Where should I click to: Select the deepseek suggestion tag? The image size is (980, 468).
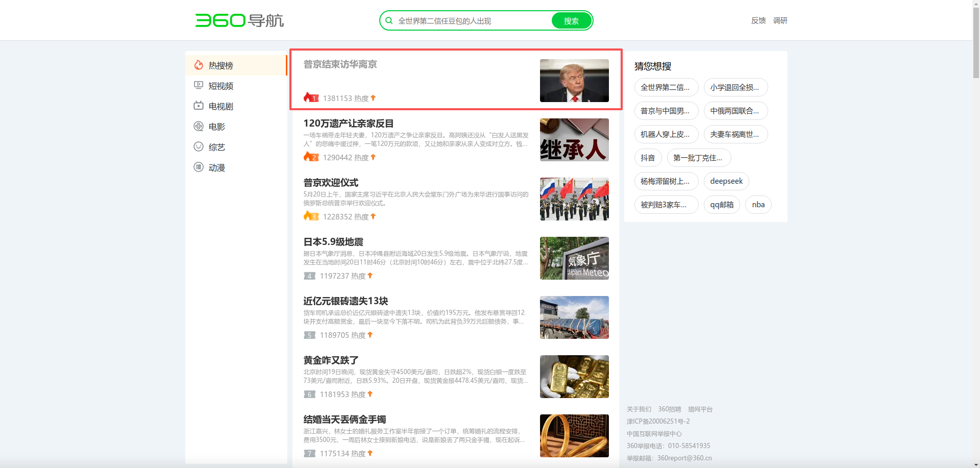[726, 181]
